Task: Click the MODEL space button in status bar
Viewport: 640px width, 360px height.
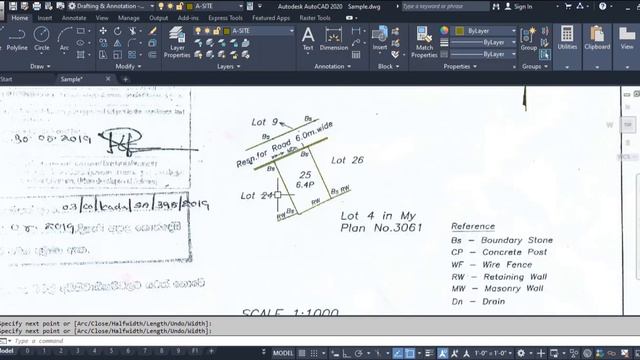Action: [283, 353]
